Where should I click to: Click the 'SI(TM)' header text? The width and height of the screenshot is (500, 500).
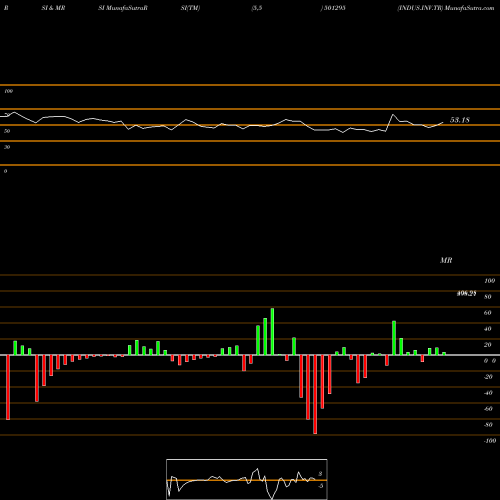190,8
